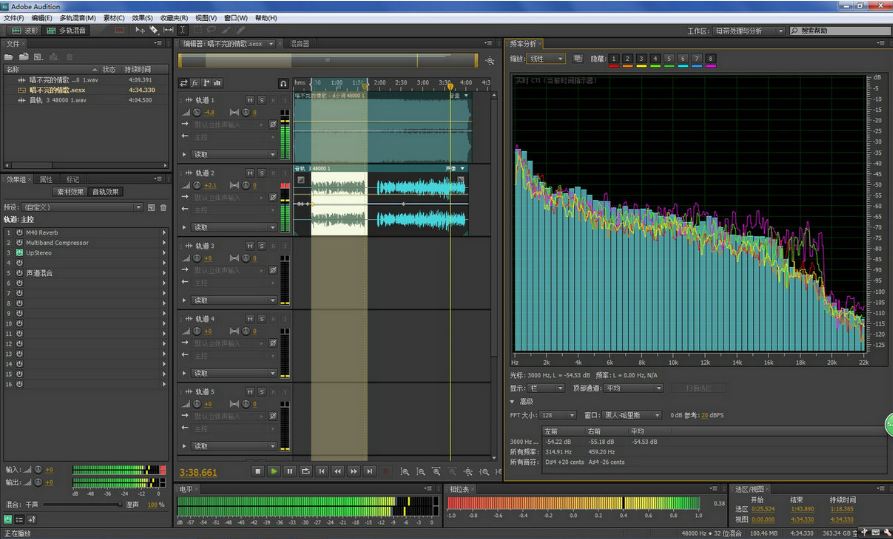This screenshot has height=539, width=893.
Task: Mute track 轨道 3 with the M button
Action: coord(250,246)
